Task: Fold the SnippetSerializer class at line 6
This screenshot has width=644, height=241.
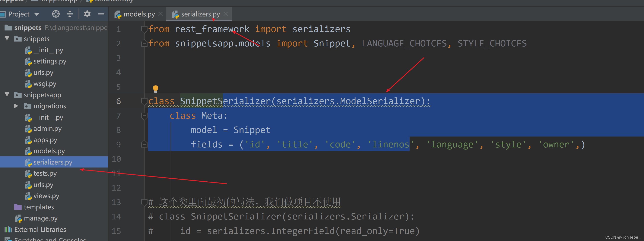Action: coord(144,101)
